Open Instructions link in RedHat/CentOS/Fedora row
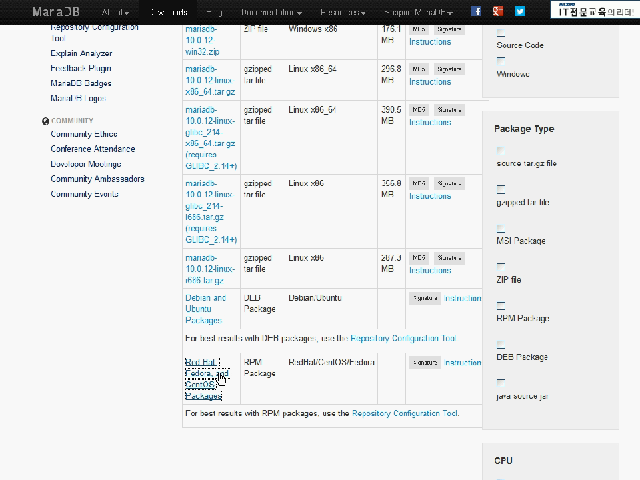Image resolution: width=640 pixels, height=480 pixels. pos(462,362)
